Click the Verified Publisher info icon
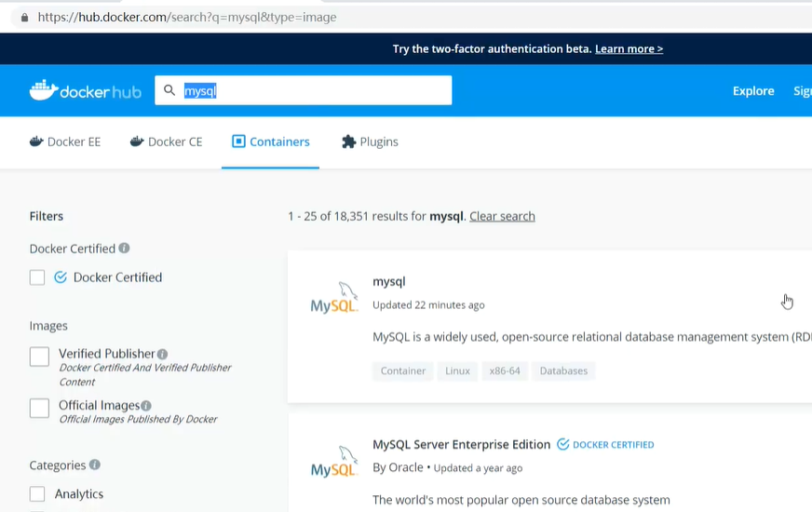 coord(163,354)
